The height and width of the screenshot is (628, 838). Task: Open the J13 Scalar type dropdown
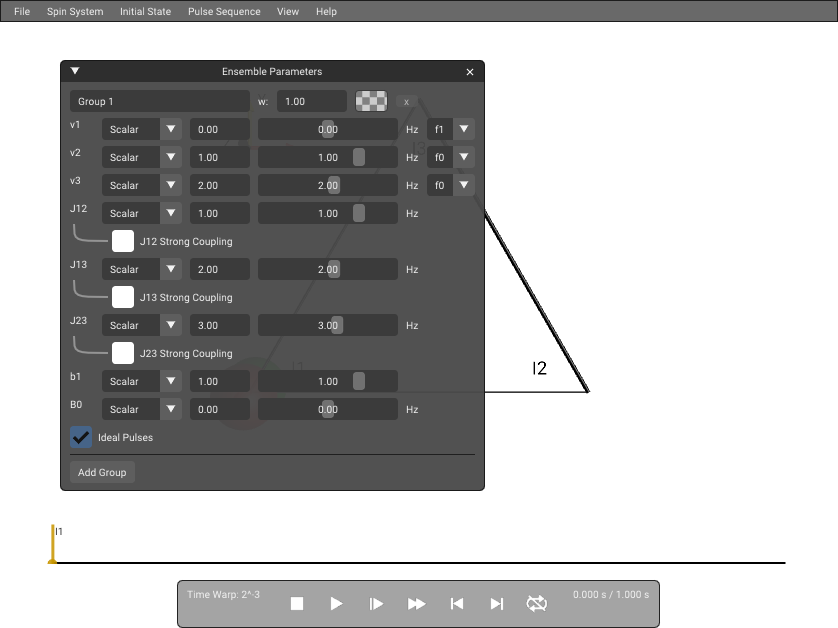pos(142,269)
